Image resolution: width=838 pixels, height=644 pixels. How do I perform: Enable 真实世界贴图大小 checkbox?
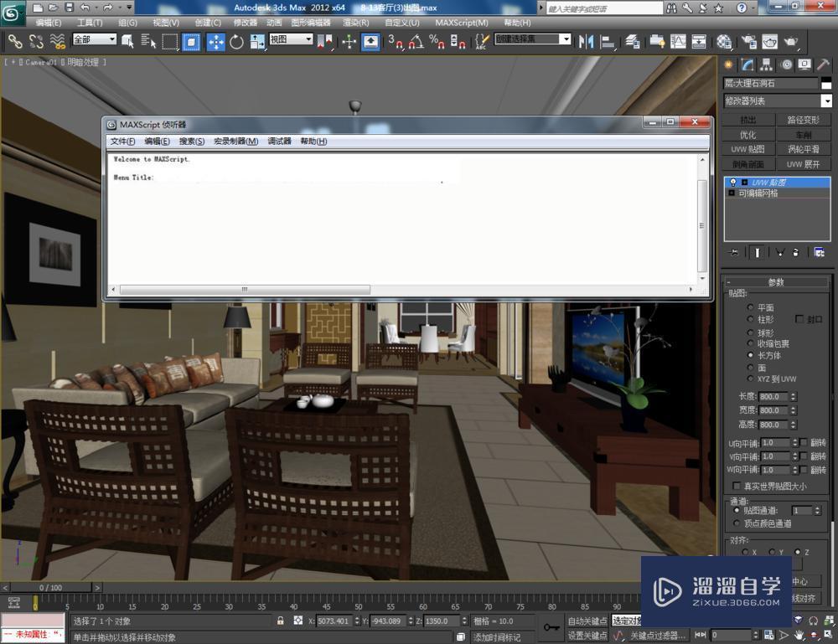(x=737, y=486)
